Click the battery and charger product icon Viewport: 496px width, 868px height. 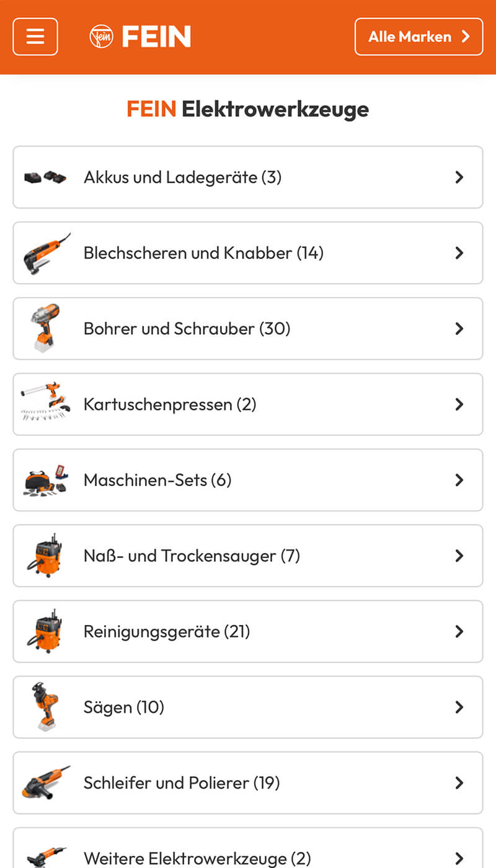point(45,178)
